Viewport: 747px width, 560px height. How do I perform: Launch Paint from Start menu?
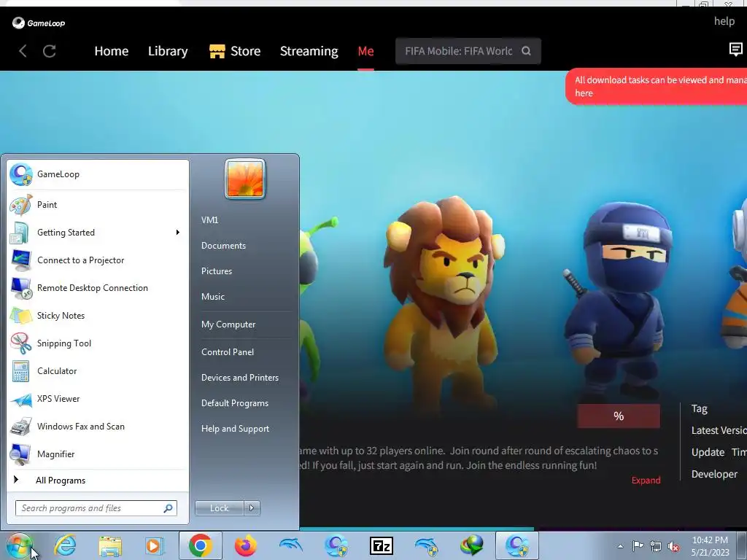(98, 205)
